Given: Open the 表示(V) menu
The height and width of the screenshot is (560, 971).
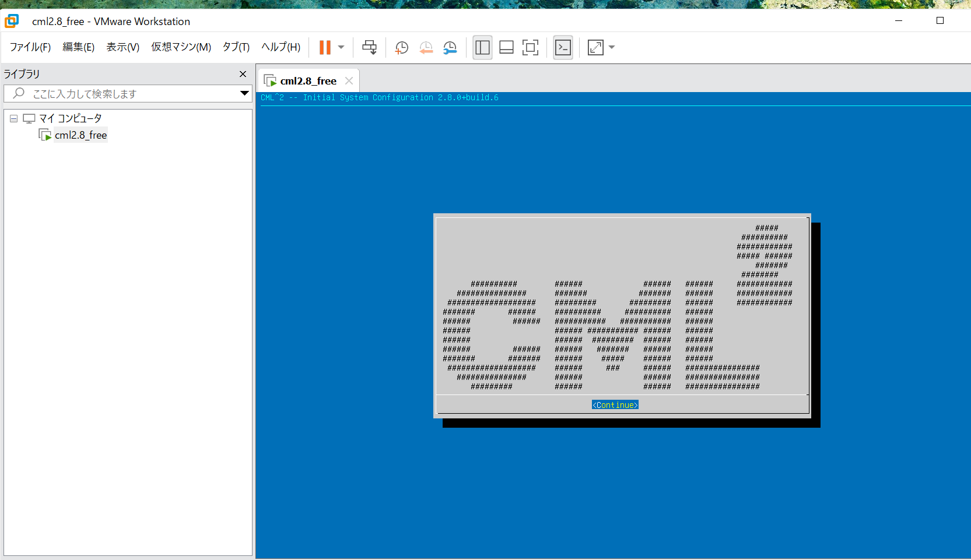Looking at the screenshot, I should pyautogui.click(x=122, y=47).
